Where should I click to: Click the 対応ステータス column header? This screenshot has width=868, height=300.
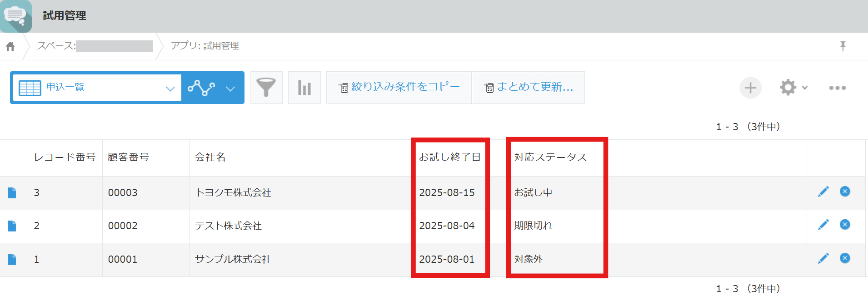[x=550, y=157]
